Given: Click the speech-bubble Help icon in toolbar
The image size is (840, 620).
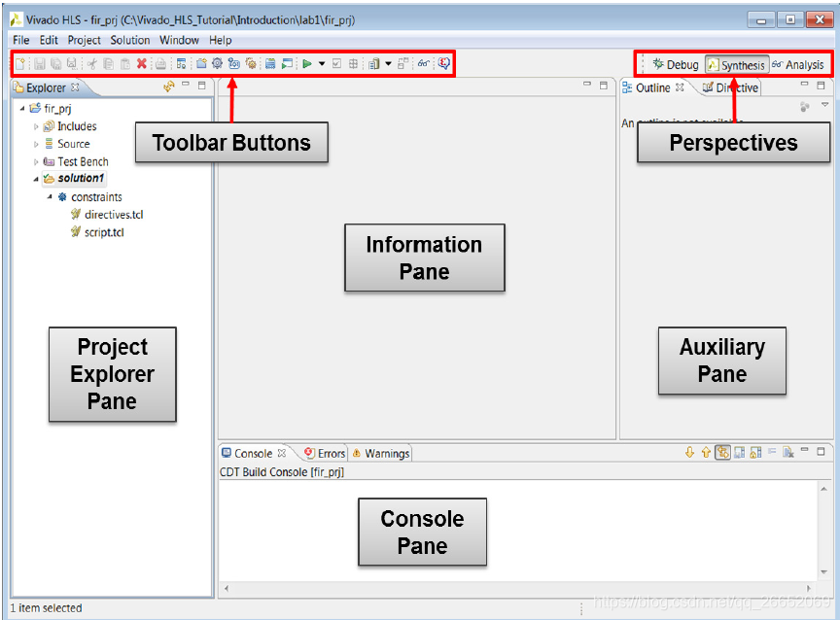Looking at the screenshot, I should coord(444,63).
